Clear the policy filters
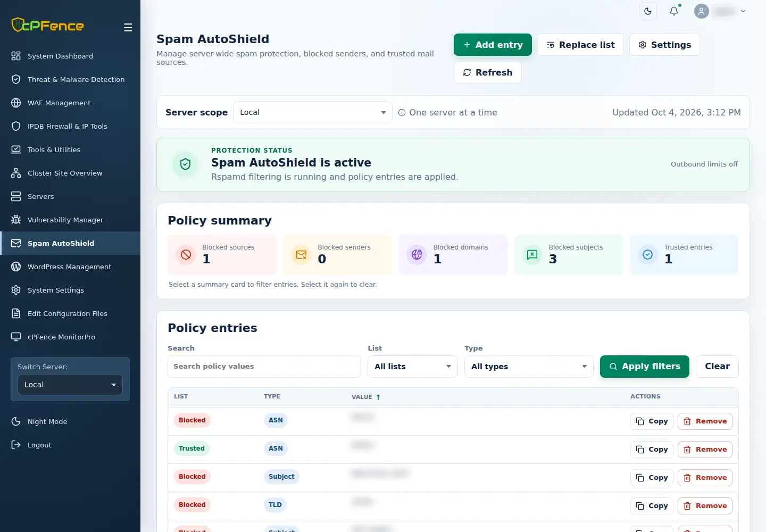The height and width of the screenshot is (532, 766). 717,367
